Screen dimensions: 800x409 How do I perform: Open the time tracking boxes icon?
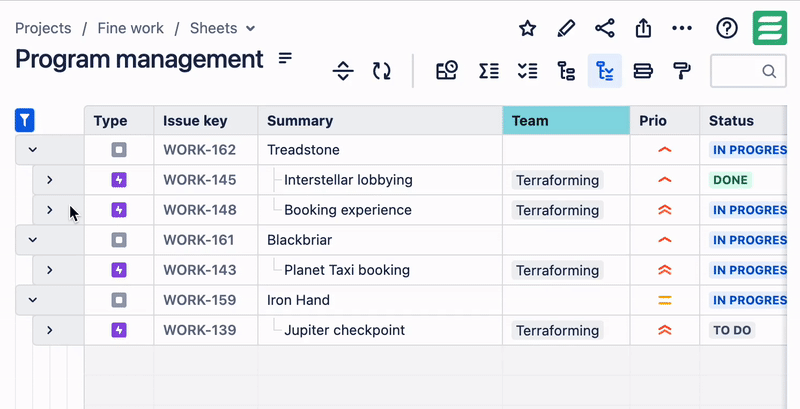(446, 70)
